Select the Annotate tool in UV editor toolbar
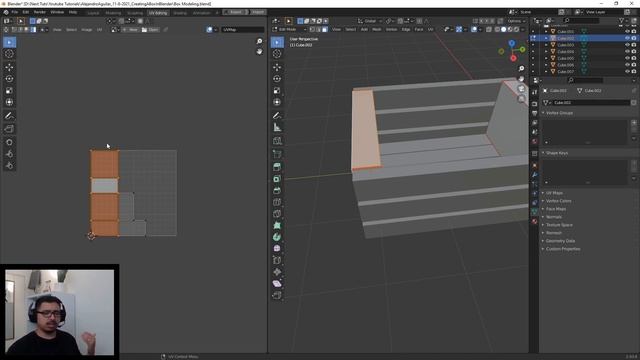640x360 pixels. [x=9, y=116]
